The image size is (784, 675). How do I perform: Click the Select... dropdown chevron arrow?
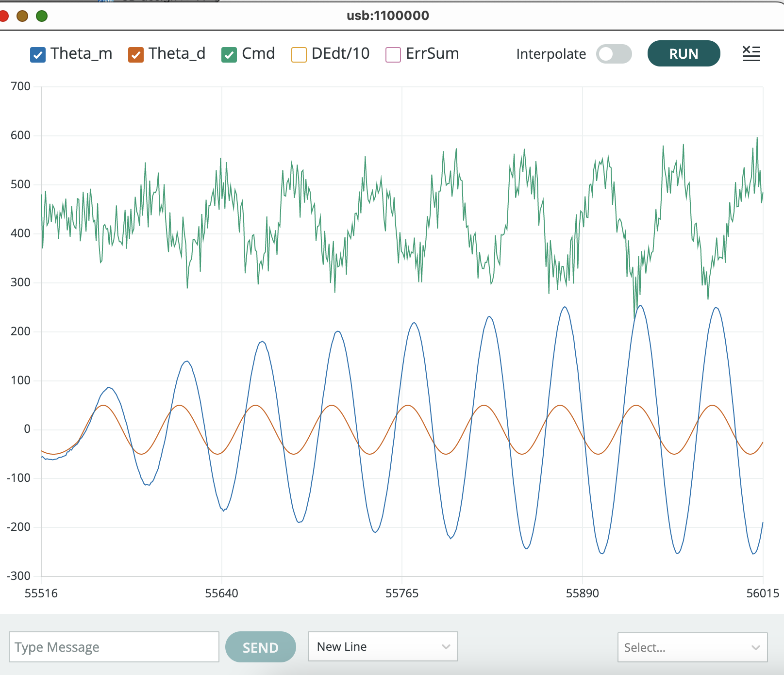pos(755,647)
